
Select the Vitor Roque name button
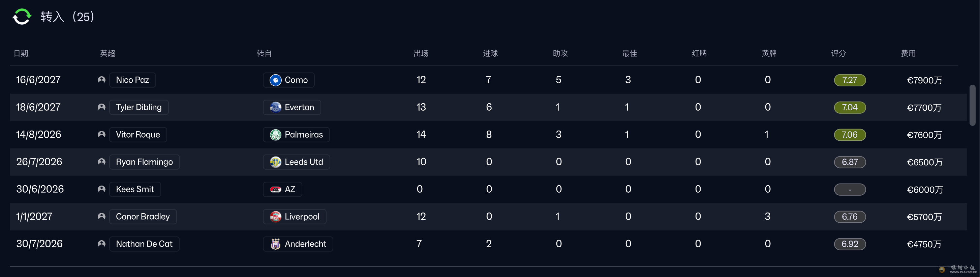tap(138, 135)
